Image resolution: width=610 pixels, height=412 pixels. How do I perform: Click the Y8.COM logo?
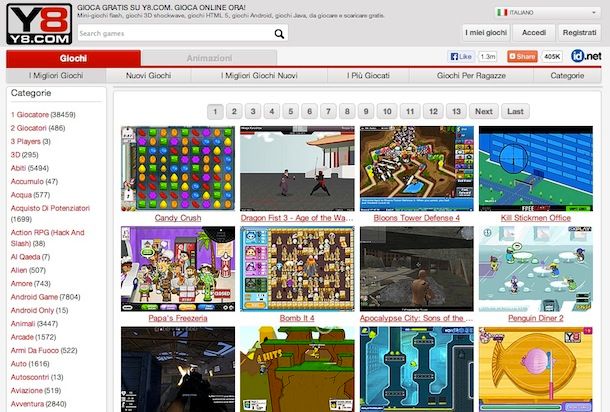tap(39, 24)
